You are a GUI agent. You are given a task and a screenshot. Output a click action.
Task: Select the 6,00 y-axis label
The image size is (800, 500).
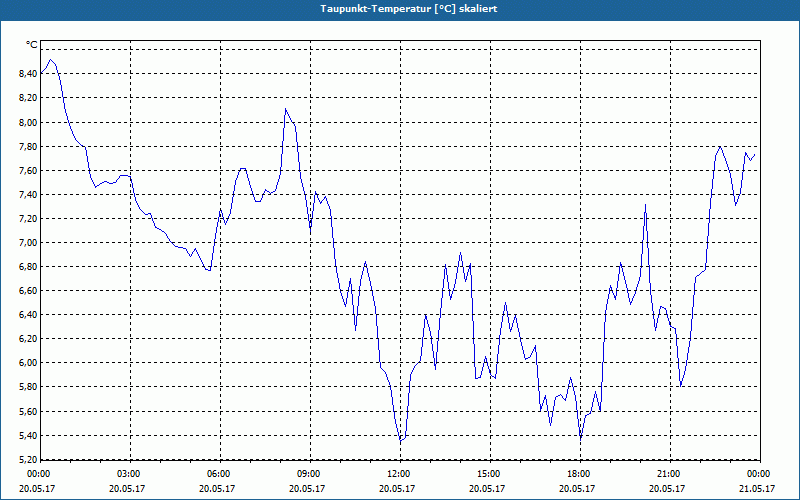click(x=28, y=363)
